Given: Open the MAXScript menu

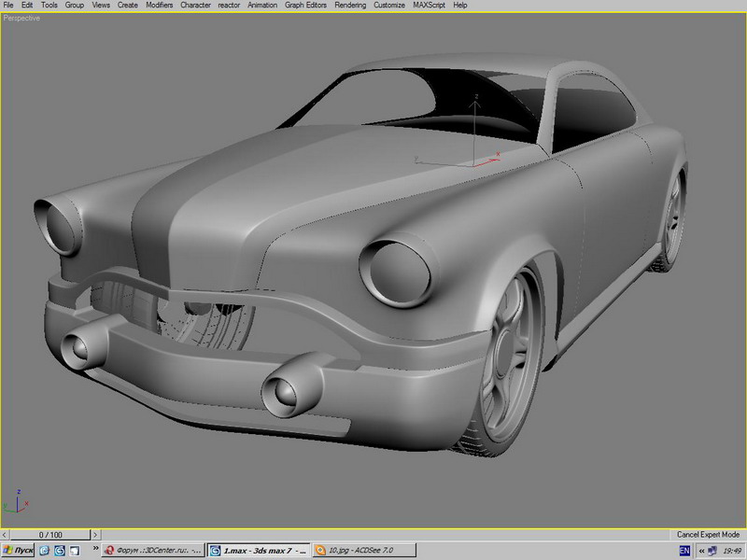Looking at the screenshot, I should click(x=429, y=6).
